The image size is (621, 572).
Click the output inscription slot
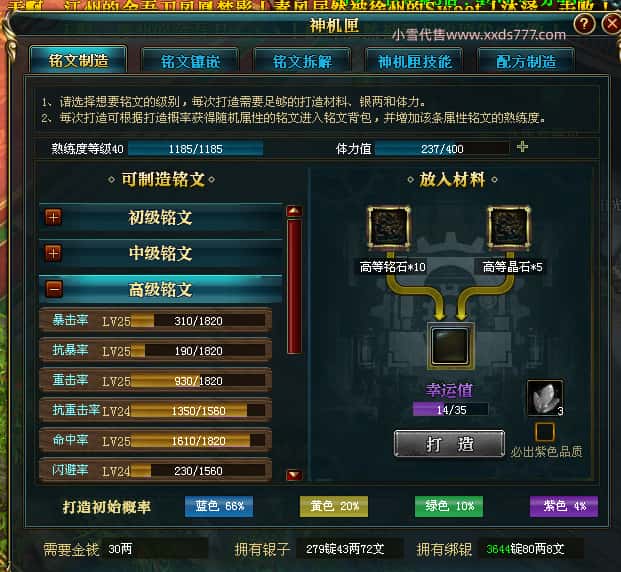(450, 346)
